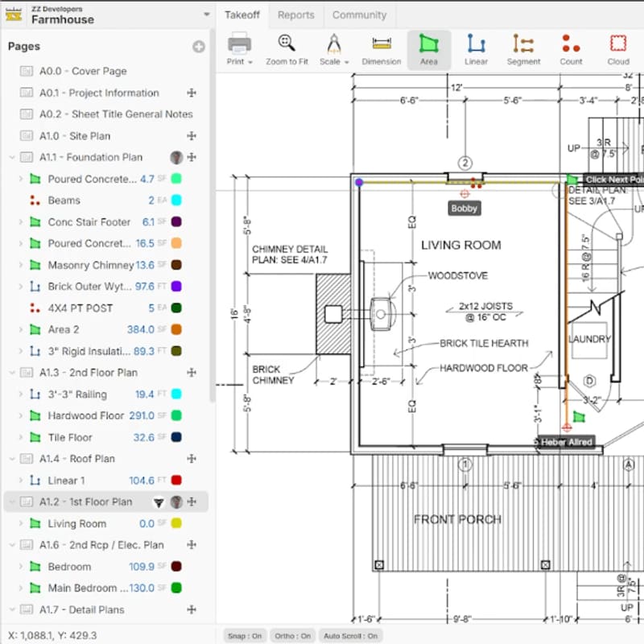Click the Zoom to Fit tool
644x644 pixels.
(287, 48)
